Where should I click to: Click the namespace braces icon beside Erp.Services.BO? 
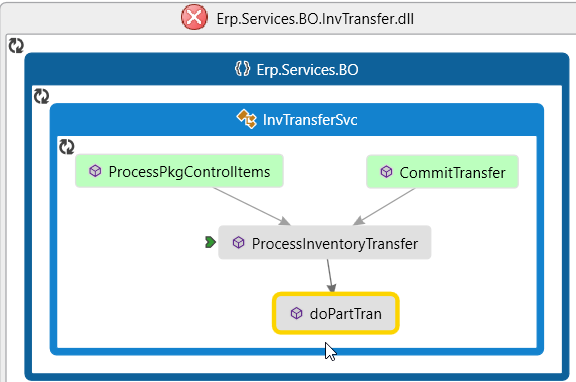(242, 69)
